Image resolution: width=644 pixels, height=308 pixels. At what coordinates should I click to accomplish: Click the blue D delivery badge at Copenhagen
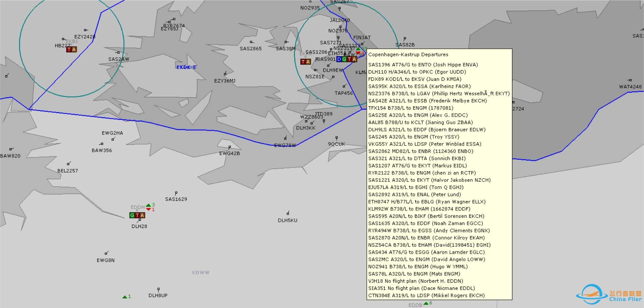(339, 59)
